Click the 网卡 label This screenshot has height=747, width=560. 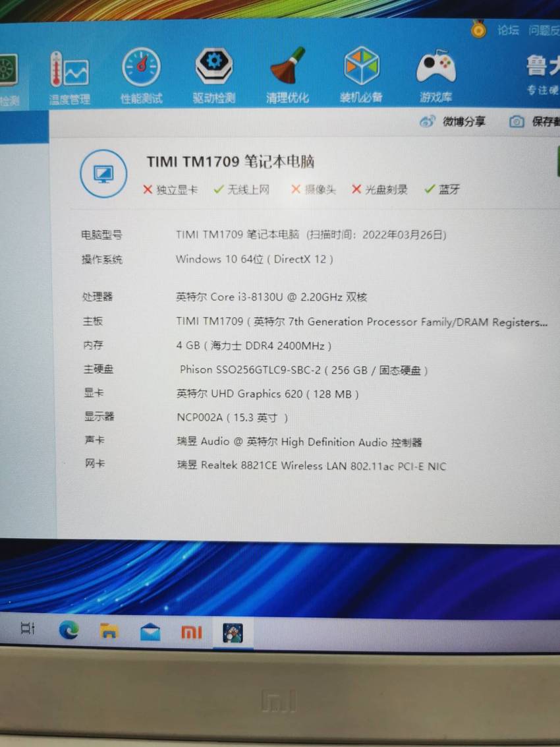(95, 463)
